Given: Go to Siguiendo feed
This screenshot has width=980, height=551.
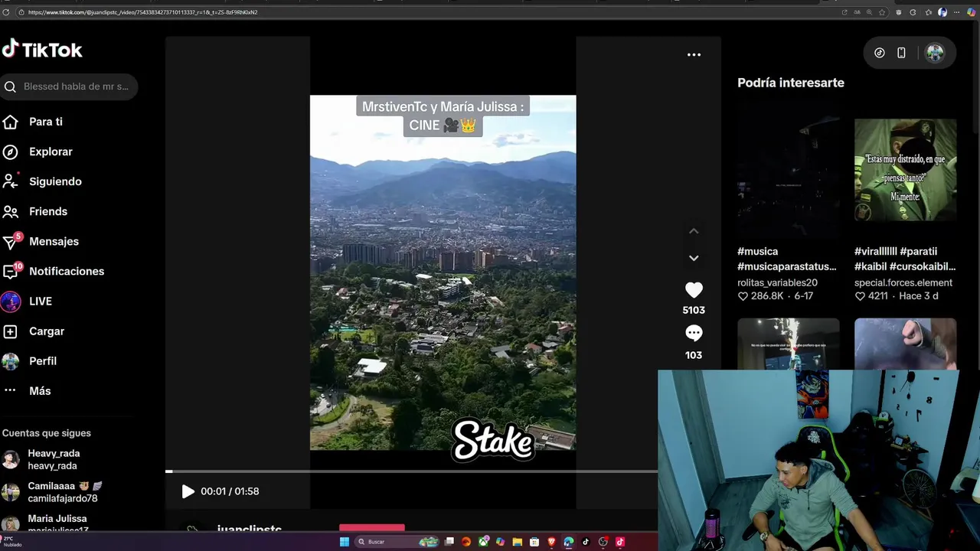Looking at the screenshot, I should (x=42, y=181).
